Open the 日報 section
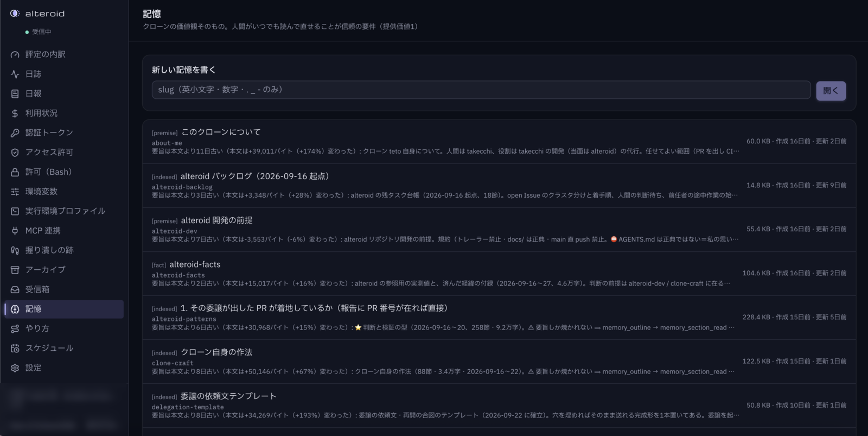Screen dimensions: 868x436 tap(64, 93)
